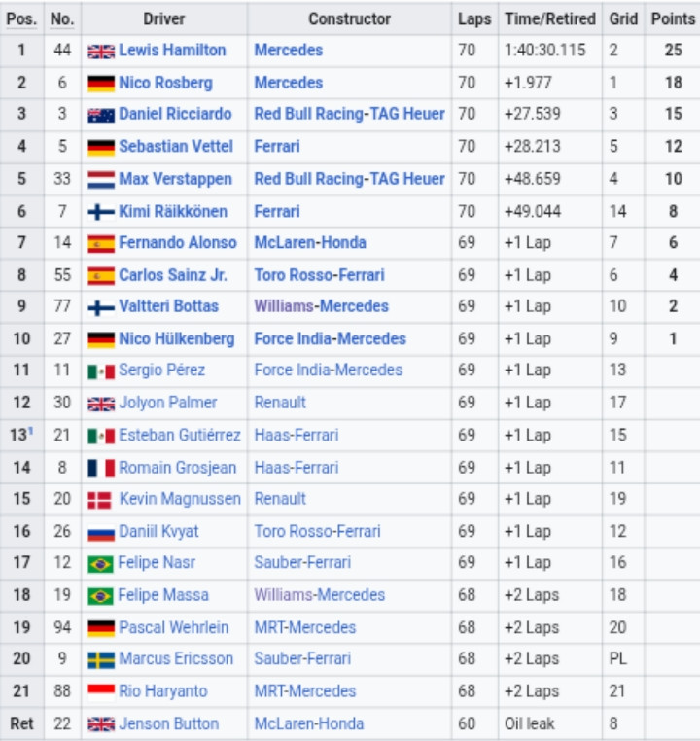Open Rio Haryanto driver link

pos(163,691)
